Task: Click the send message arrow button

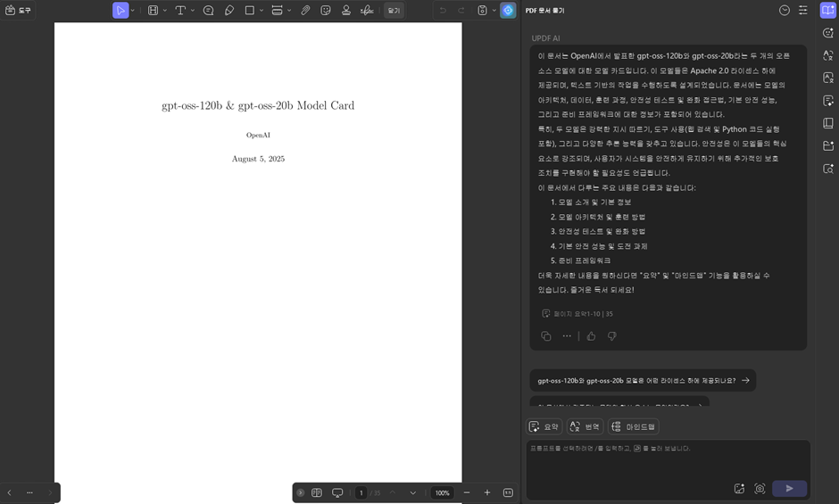Action: (x=790, y=489)
